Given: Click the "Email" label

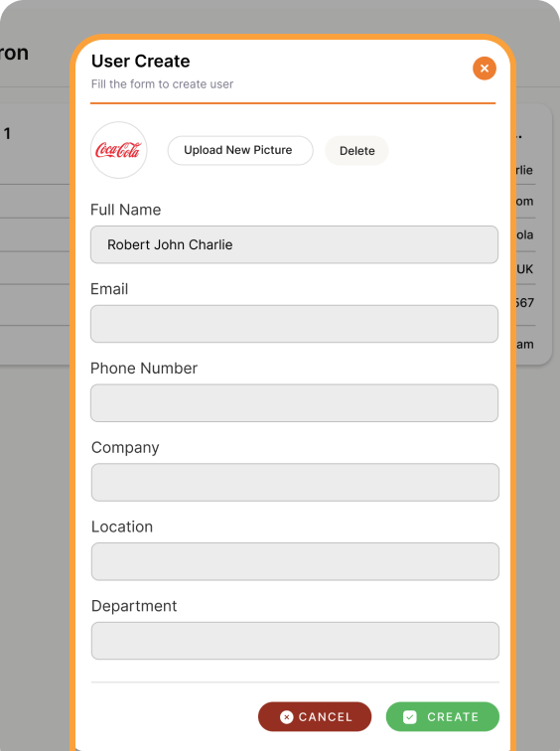Looking at the screenshot, I should pos(109,289).
